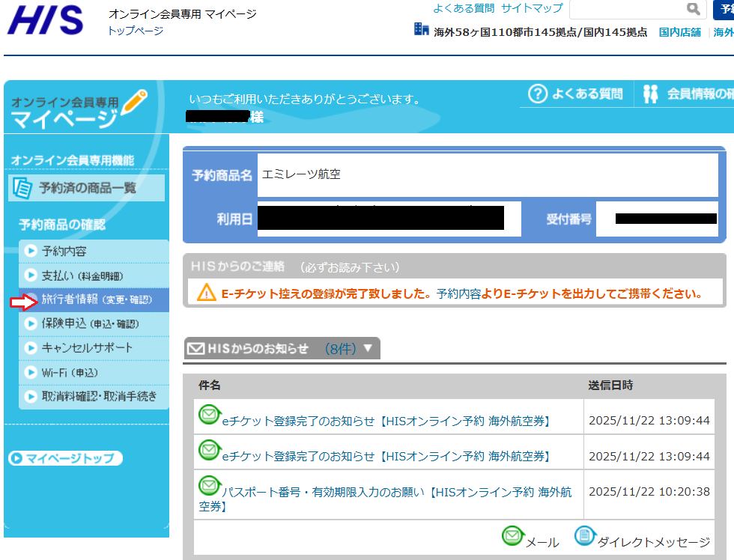Click the マイページトップ button
Image resolution: width=734 pixels, height=560 pixels.
click(65, 458)
